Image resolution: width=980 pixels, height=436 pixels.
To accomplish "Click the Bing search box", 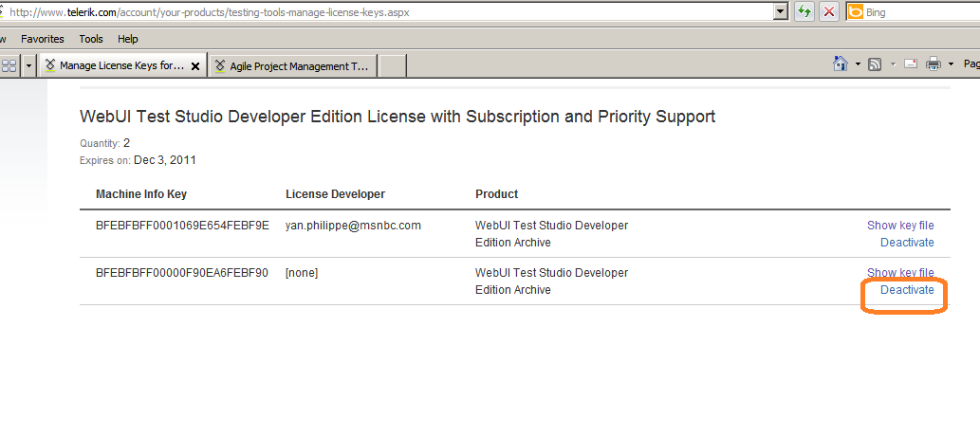I will point(922,11).
